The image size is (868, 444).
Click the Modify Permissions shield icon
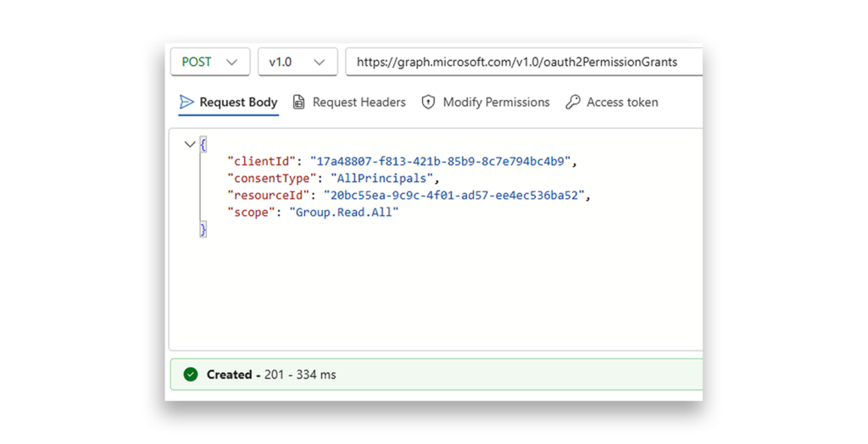[x=428, y=102]
